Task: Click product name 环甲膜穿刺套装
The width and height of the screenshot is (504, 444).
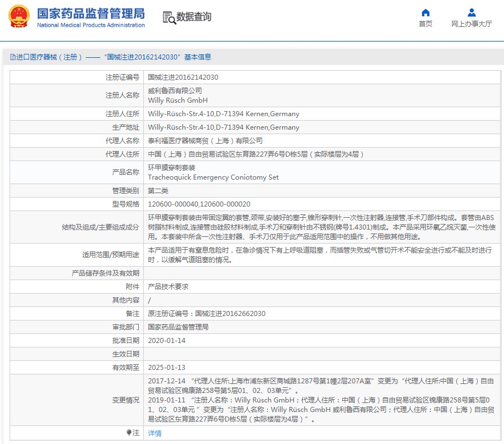Action: tap(171, 168)
